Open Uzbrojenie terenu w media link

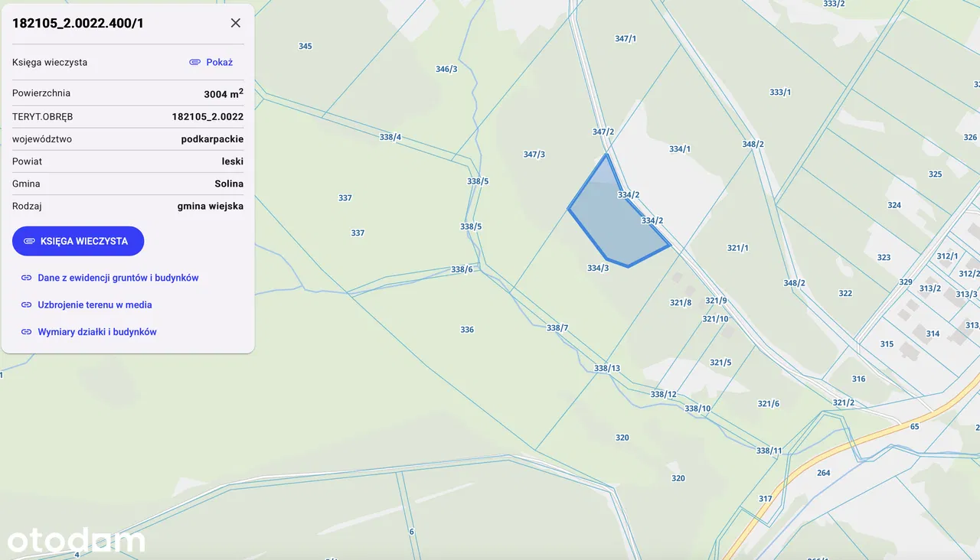pos(95,304)
